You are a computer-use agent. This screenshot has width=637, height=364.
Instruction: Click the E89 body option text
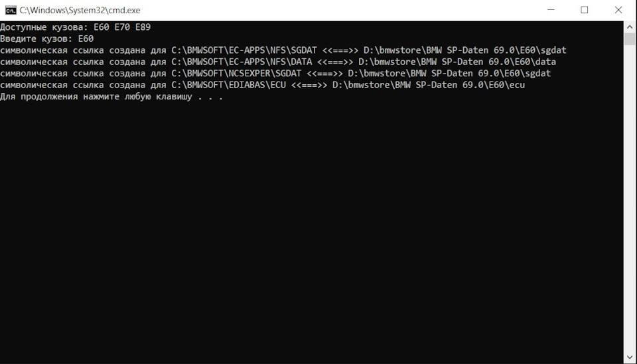pos(143,27)
